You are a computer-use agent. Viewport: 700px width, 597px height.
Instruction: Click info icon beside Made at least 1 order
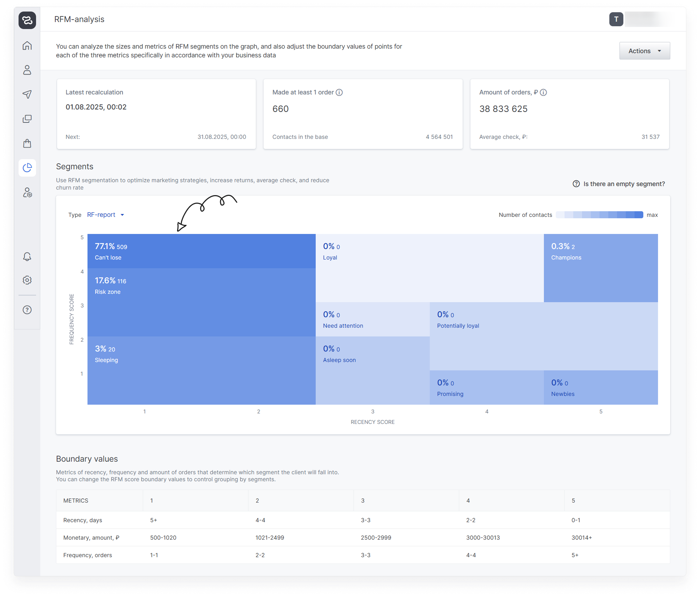(339, 92)
